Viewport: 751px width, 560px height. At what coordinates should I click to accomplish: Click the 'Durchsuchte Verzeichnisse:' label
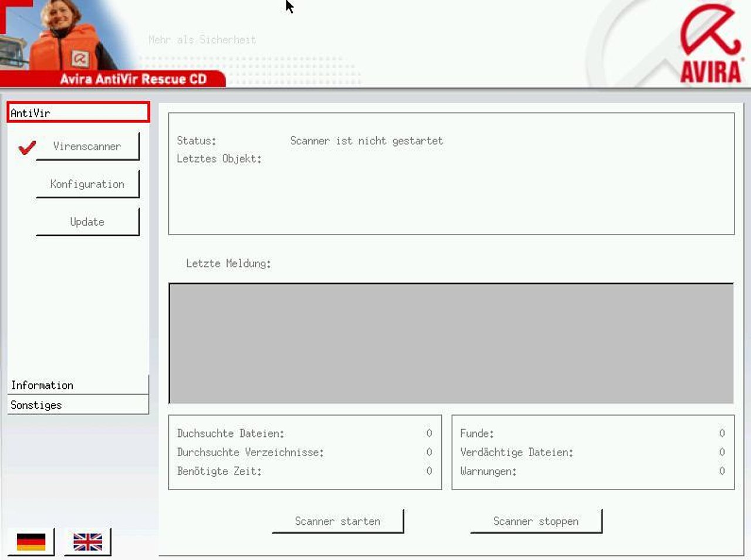(x=251, y=453)
